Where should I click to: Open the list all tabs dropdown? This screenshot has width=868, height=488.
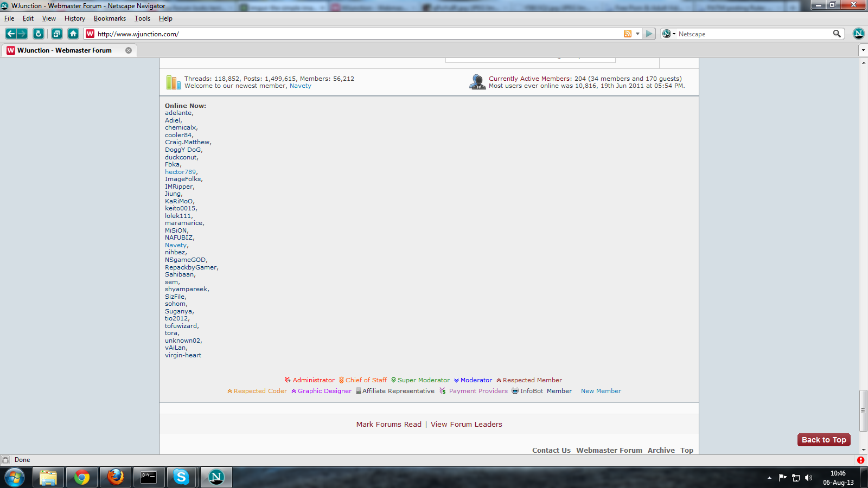863,50
